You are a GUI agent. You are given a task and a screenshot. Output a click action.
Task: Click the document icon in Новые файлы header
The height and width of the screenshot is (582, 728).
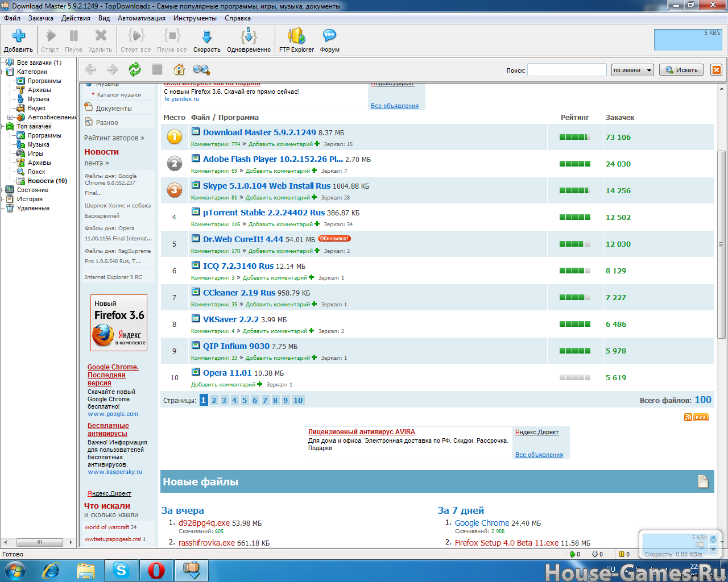pyautogui.click(x=704, y=481)
